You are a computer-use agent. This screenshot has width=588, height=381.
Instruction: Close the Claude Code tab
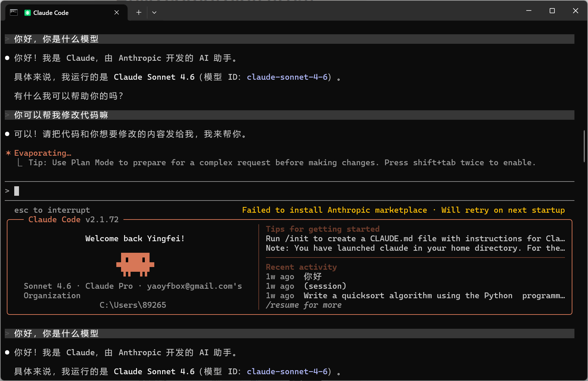[x=117, y=13]
